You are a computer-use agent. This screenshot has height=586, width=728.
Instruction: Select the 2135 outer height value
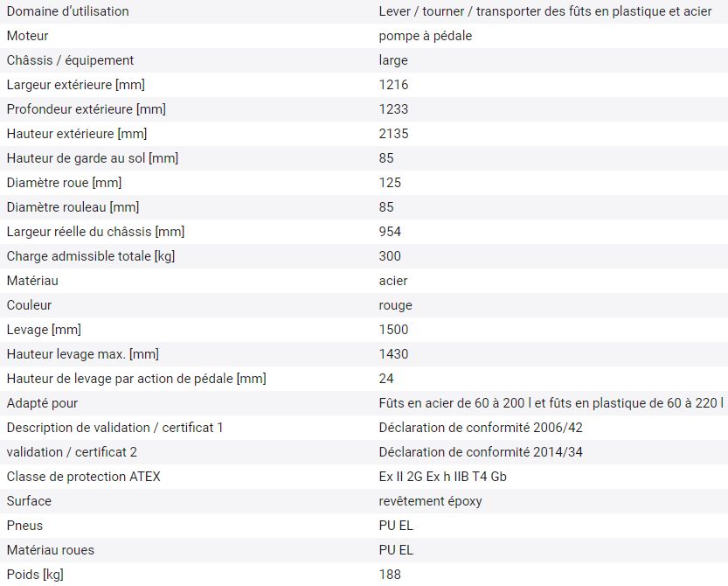(393, 134)
